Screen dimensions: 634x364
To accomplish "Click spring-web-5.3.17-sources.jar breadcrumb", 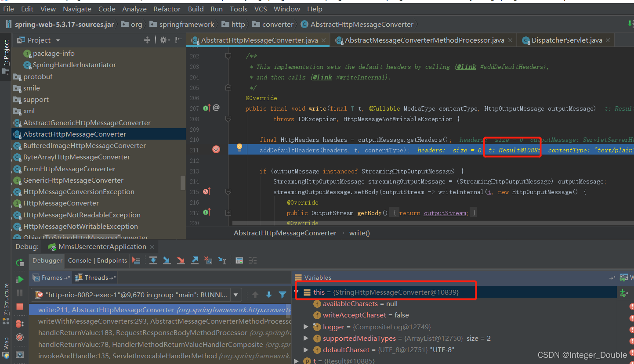I will click(x=60, y=25).
